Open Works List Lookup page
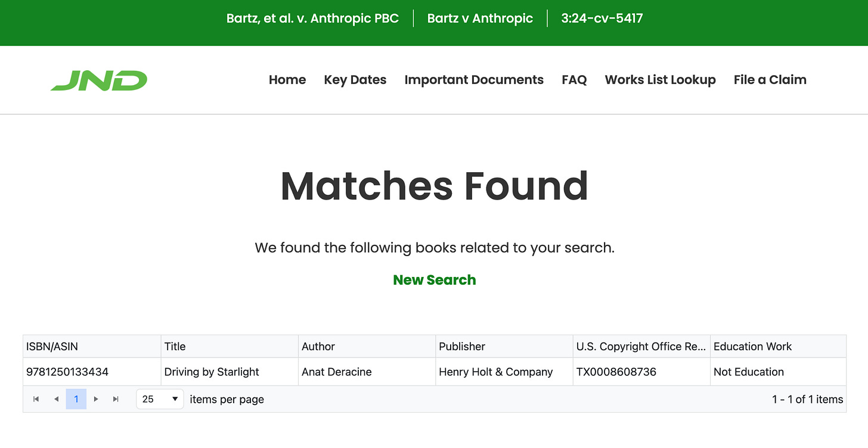This screenshot has width=868, height=448. point(661,80)
